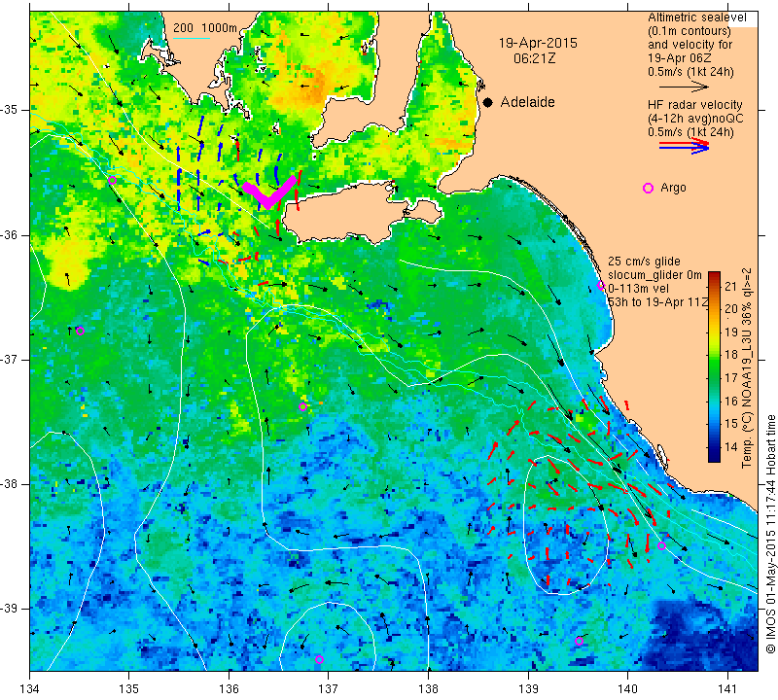The width and height of the screenshot is (778, 700).
Task: Click the magenta Argo legend circle
Action: tap(648, 188)
